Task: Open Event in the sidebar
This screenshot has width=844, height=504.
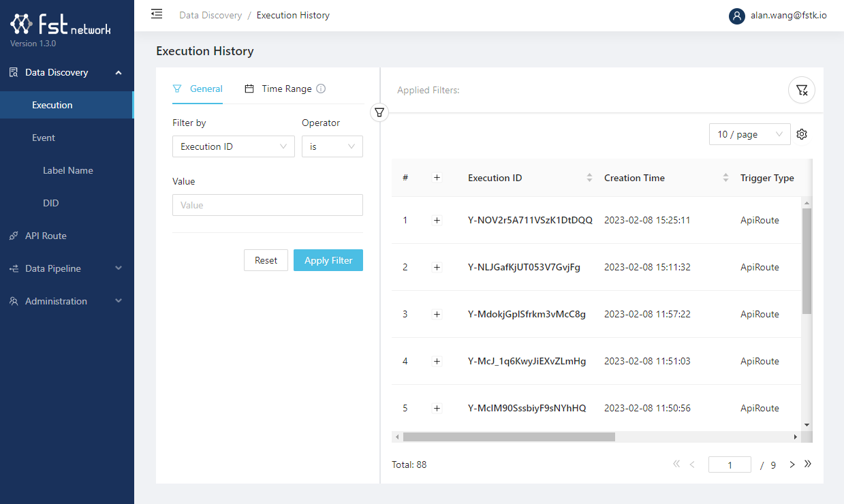Action: (44, 138)
